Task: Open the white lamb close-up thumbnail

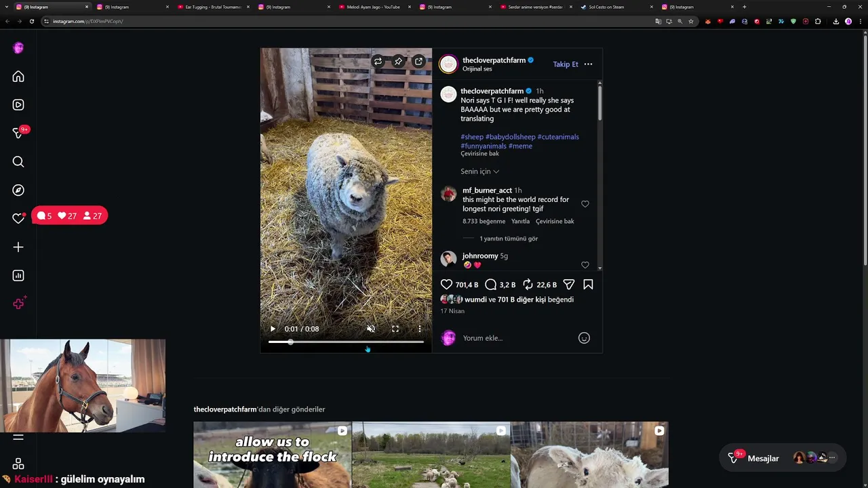Action: [589, 455]
